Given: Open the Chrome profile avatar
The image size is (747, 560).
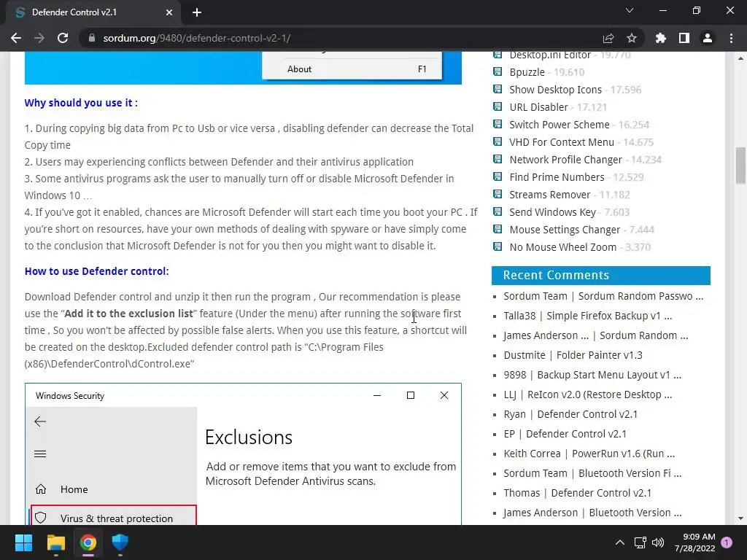Looking at the screenshot, I should coord(708,38).
